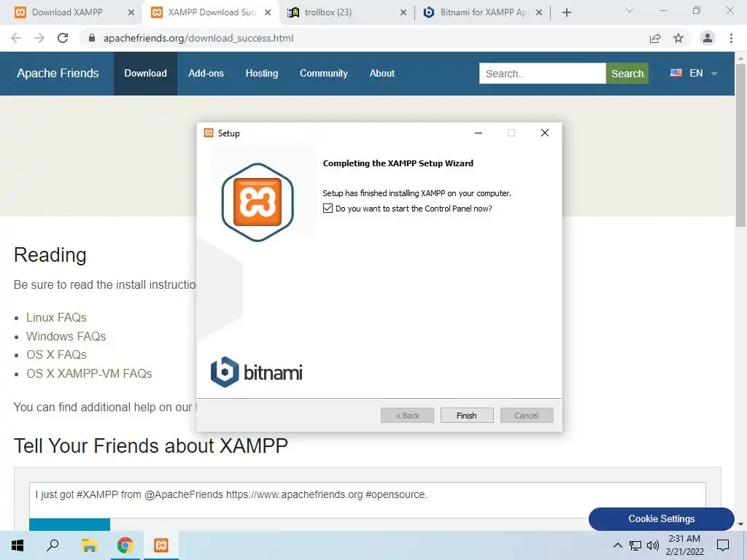Click the US flag language icon
Viewport: 747px width, 560px height.
(676, 73)
